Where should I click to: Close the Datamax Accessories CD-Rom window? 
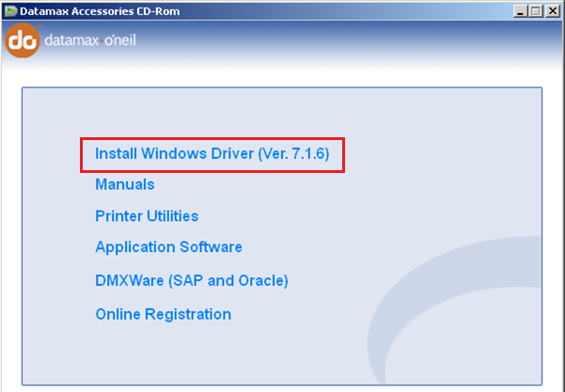tap(553, 11)
